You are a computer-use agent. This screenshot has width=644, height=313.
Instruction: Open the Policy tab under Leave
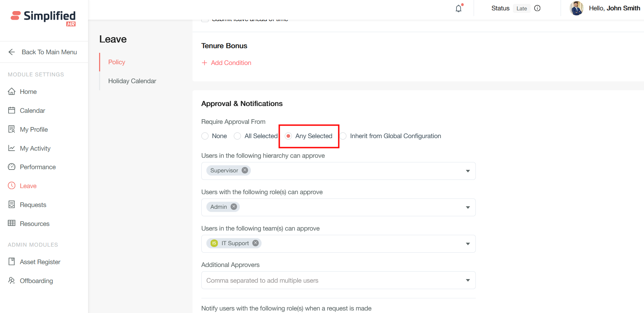pyautogui.click(x=117, y=62)
